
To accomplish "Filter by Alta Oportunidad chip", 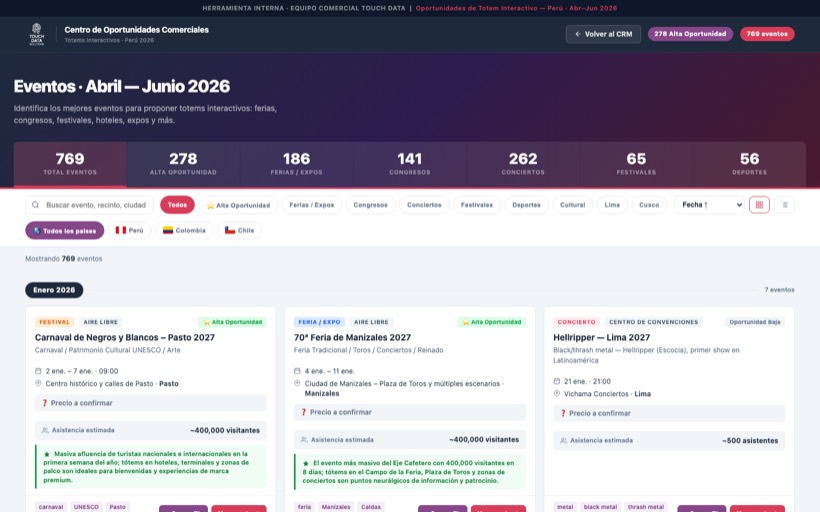I will tap(238, 205).
